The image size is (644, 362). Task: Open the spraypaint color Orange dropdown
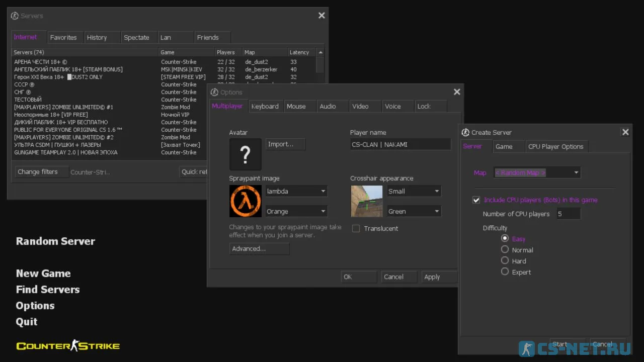point(296,212)
